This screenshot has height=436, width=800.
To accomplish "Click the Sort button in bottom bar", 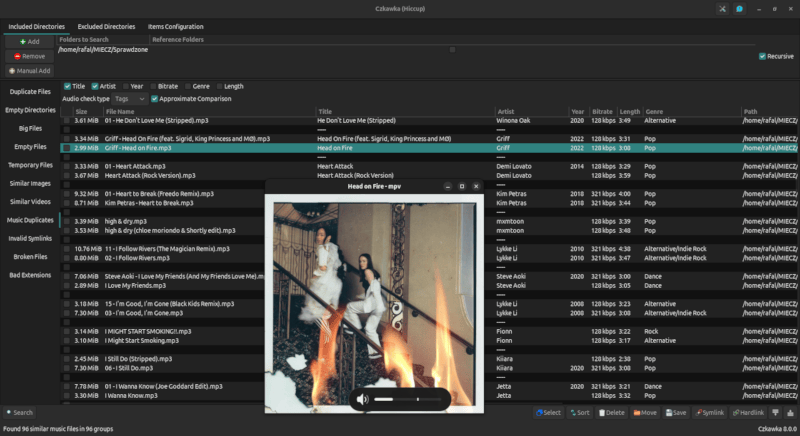I will 580,412.
